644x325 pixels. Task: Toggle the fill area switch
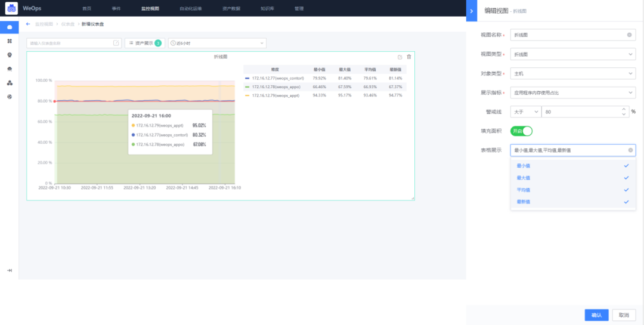521,131
